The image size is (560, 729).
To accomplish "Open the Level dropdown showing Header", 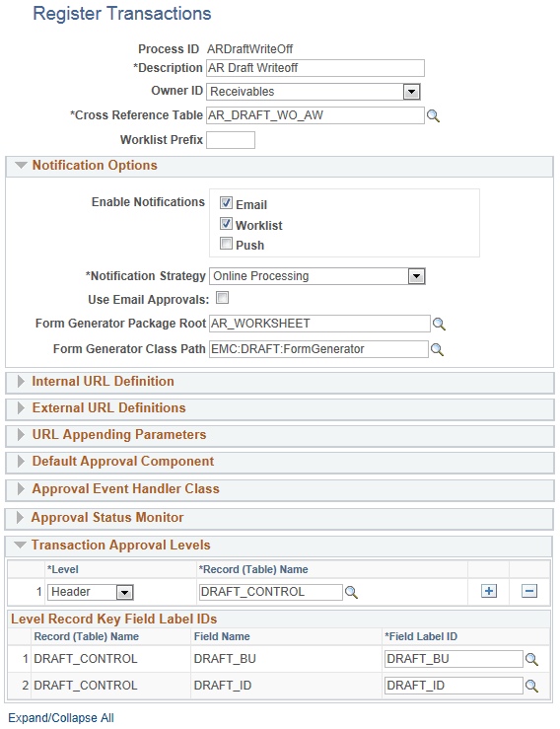I will [x=124, y=592].
